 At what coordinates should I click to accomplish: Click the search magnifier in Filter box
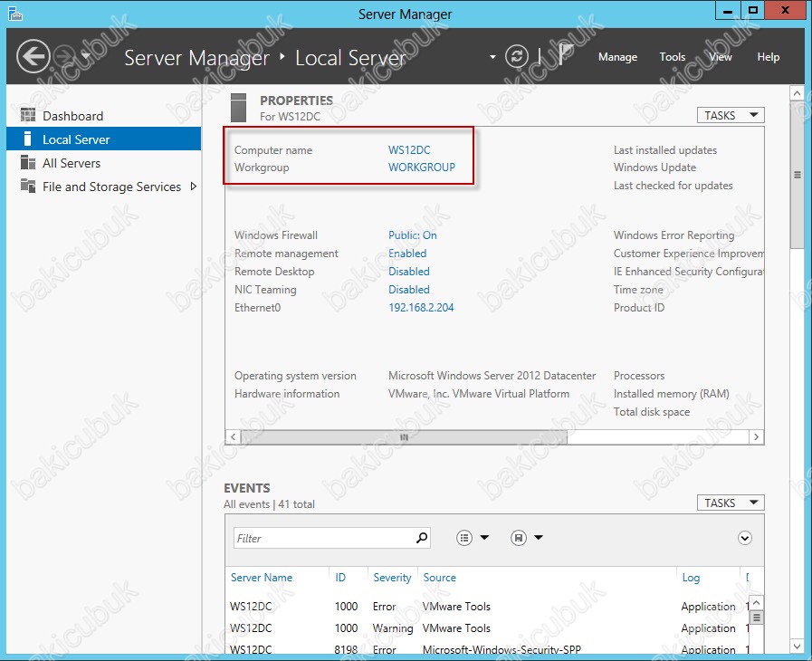[x=422, y=538]
